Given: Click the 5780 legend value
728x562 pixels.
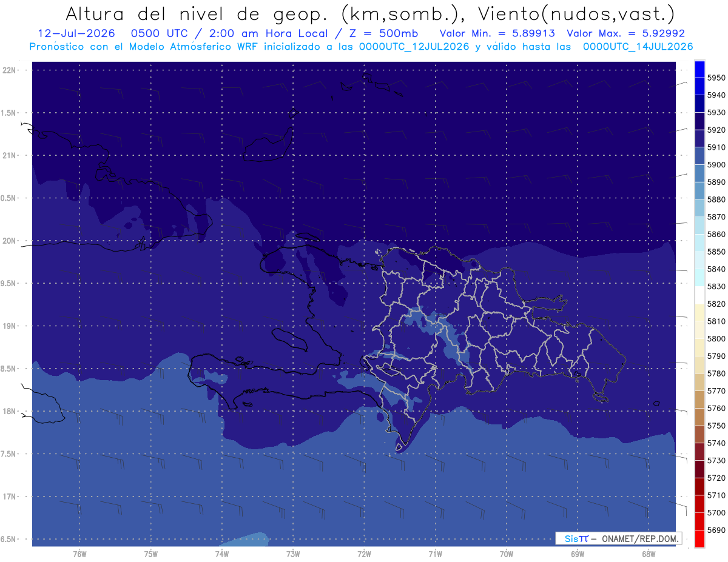Looking at the screenshot, I should [716, 373].
